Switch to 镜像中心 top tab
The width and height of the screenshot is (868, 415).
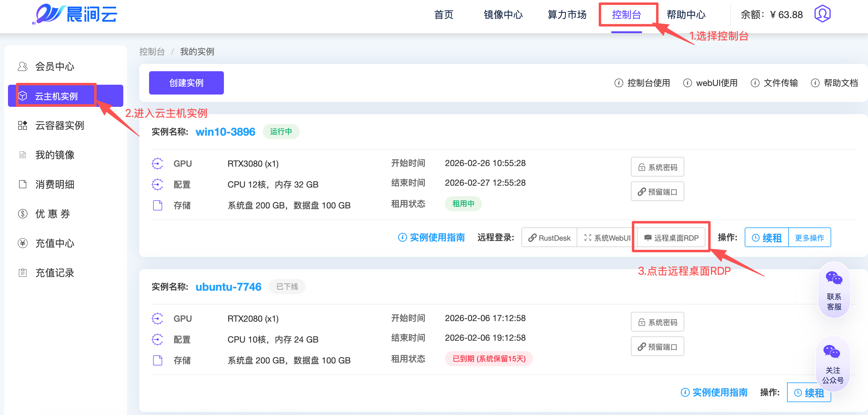click(x=503, y=15)
